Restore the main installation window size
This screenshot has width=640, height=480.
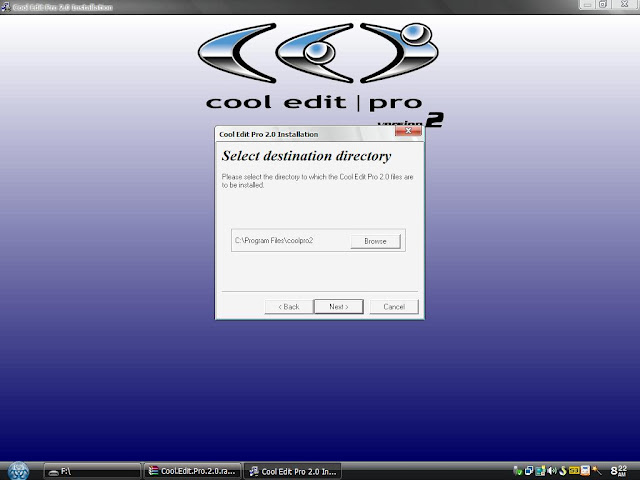(x=603, y=5)
